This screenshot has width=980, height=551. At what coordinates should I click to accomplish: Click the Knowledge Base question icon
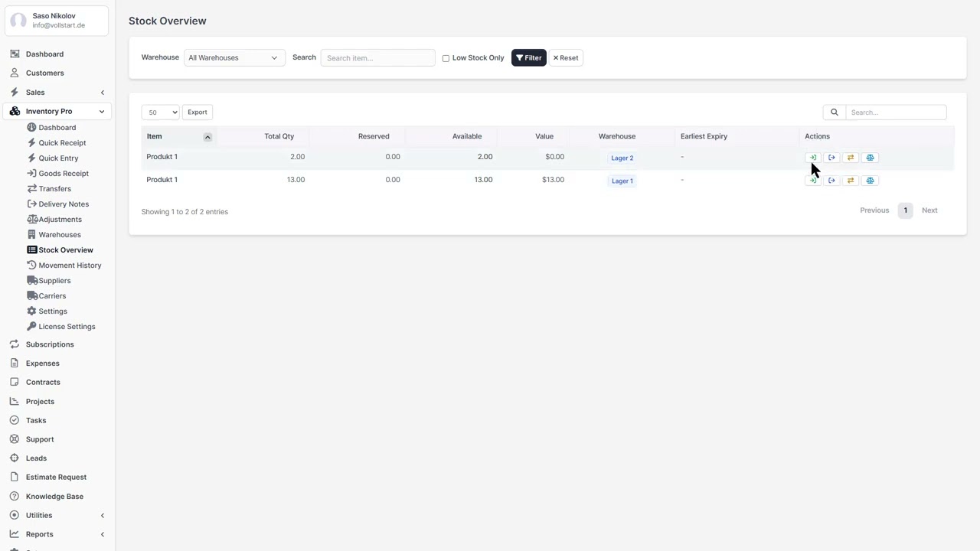[15, 496]
